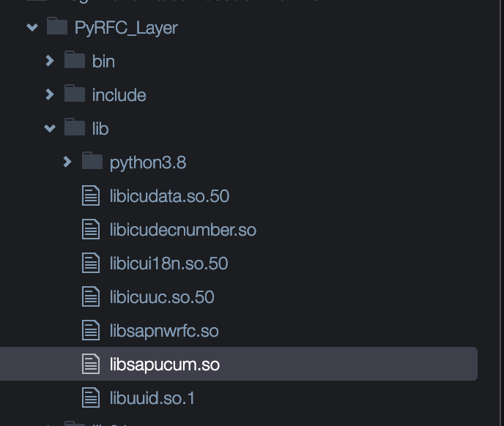Select libicui18n.so.50 in the tree
Screen dimensions: 504x426
click(168, 264)
